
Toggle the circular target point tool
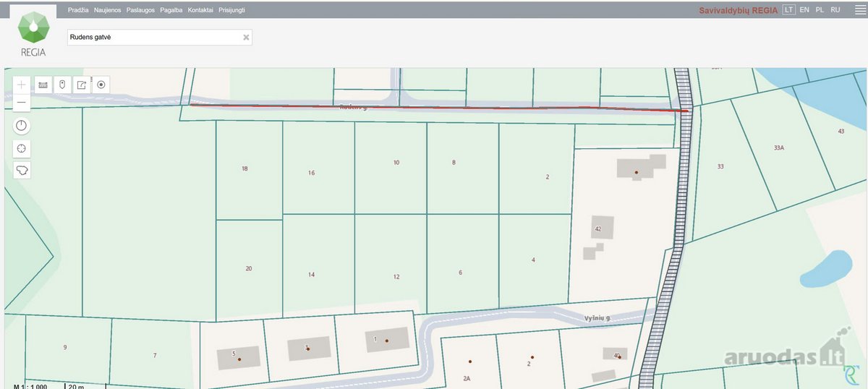coord(101,85)
